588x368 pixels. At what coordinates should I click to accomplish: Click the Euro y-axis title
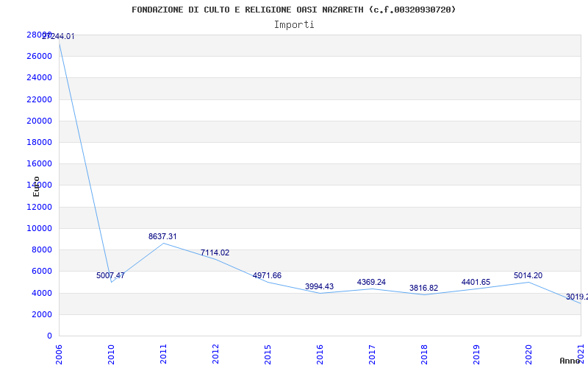pos(36,187)
